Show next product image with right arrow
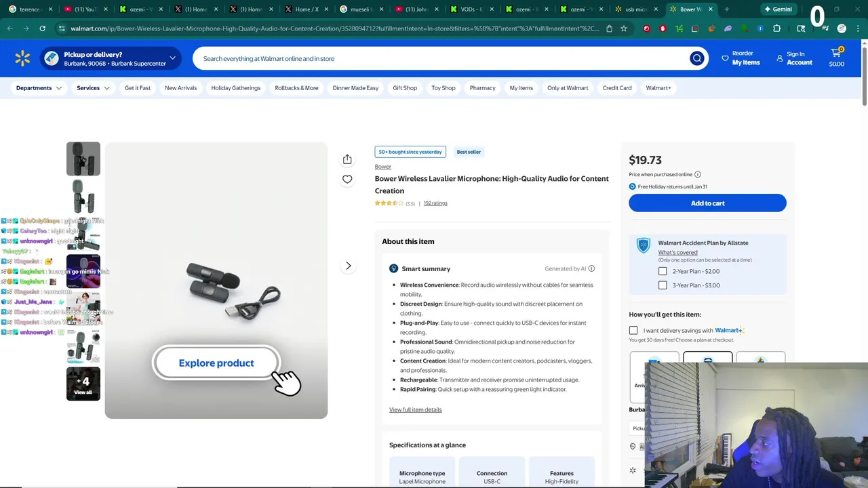 point(348,266)
